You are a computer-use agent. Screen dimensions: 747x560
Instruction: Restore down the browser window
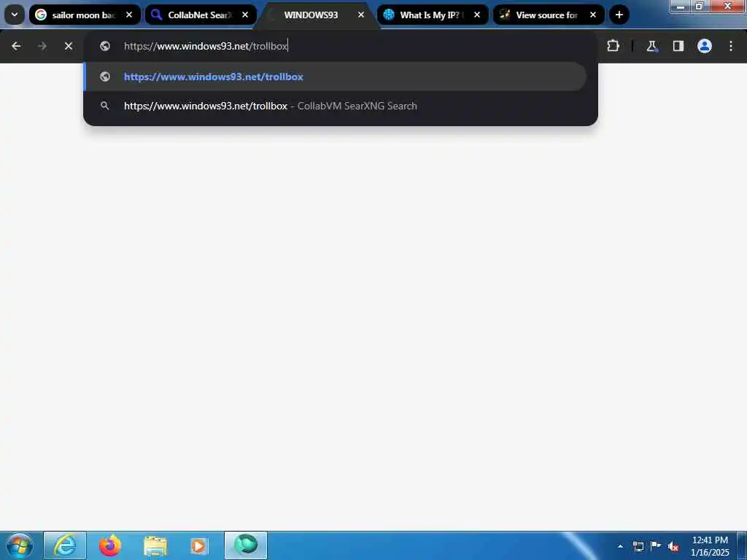(x=700, y=6)
